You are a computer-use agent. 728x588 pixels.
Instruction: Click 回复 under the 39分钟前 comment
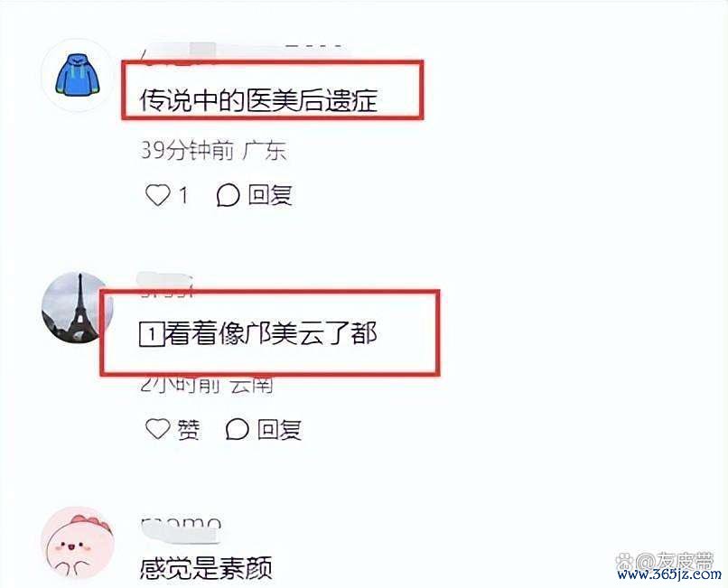[270, 195]
